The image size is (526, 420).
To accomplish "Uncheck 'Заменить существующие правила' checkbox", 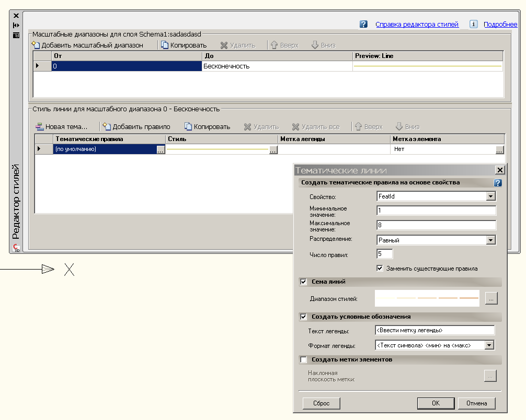I will point(380,269).
